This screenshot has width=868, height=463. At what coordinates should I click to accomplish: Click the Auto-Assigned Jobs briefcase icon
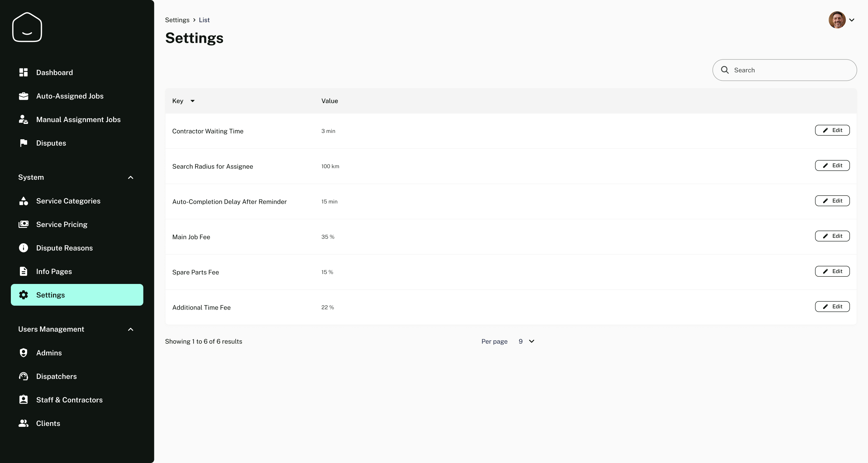(x=23, y=96)
